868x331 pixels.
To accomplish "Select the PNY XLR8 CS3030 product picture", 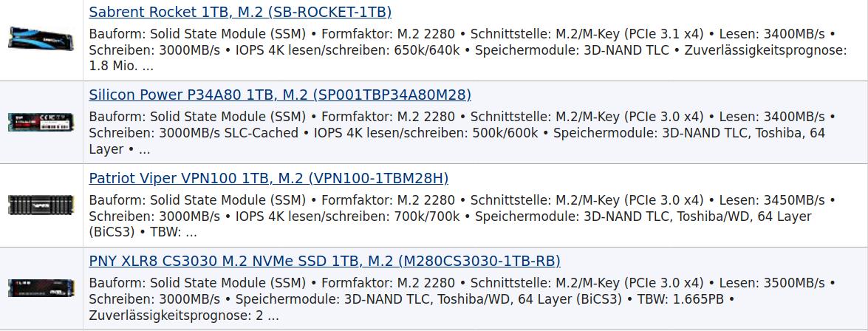I will [x=41, y=287].
